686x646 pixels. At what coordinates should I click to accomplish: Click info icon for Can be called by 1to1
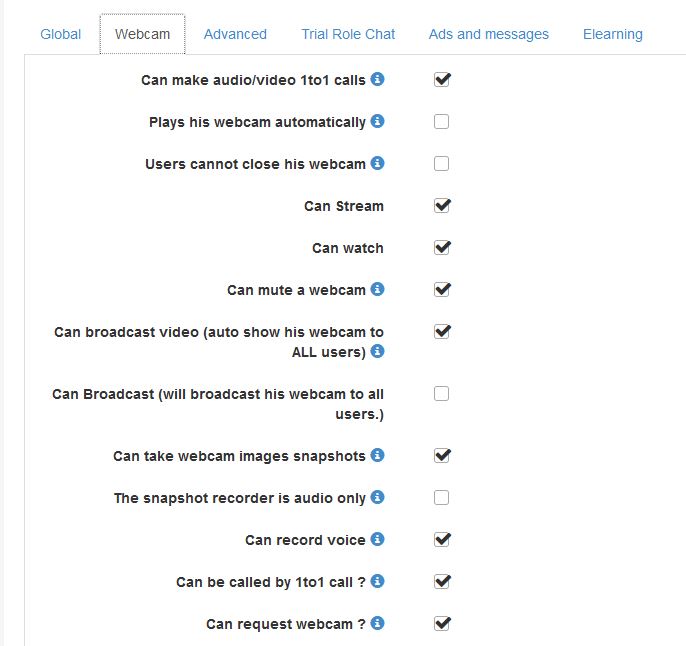[x=377, y=581]
